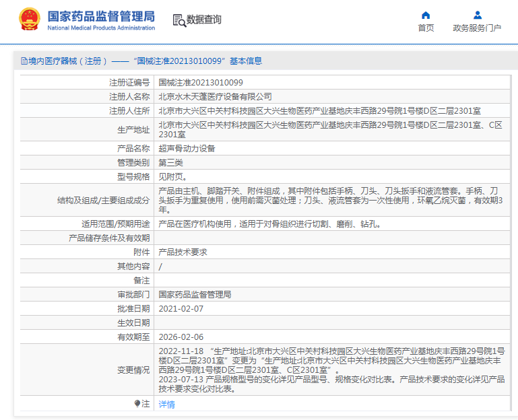Click the registrant name 北京水木天蓬医疗设备有限公司
This screenshot has width=518, height=420.
click(215, 97)
